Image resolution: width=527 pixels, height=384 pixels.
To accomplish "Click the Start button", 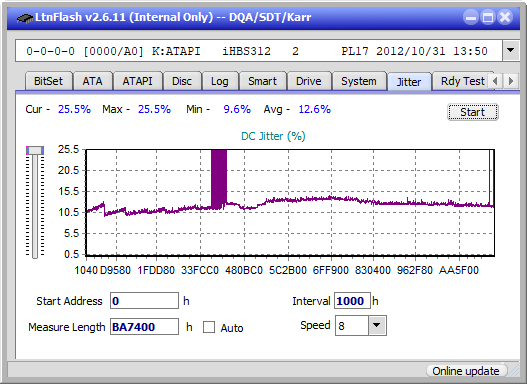I will [x=473, y=112].
